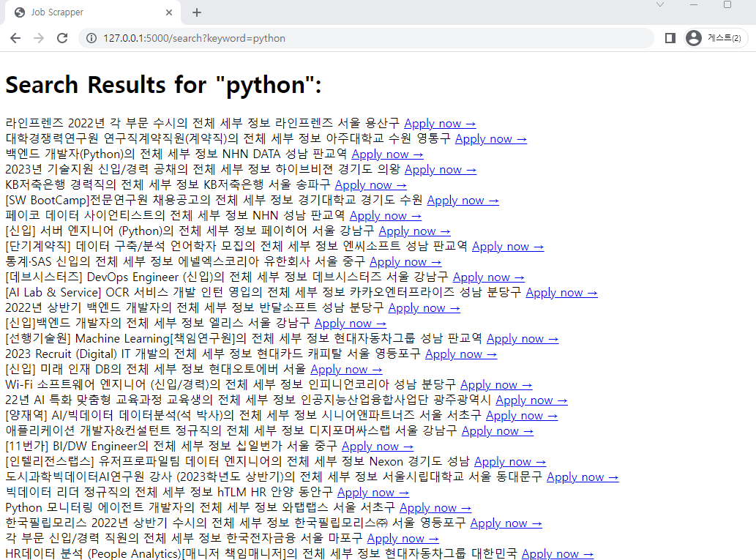The width and height of the screenshot is (756, 560).
Task: Apply now for 반달소프트 백엔드 개발자 job
Action: tap(424, 308)
